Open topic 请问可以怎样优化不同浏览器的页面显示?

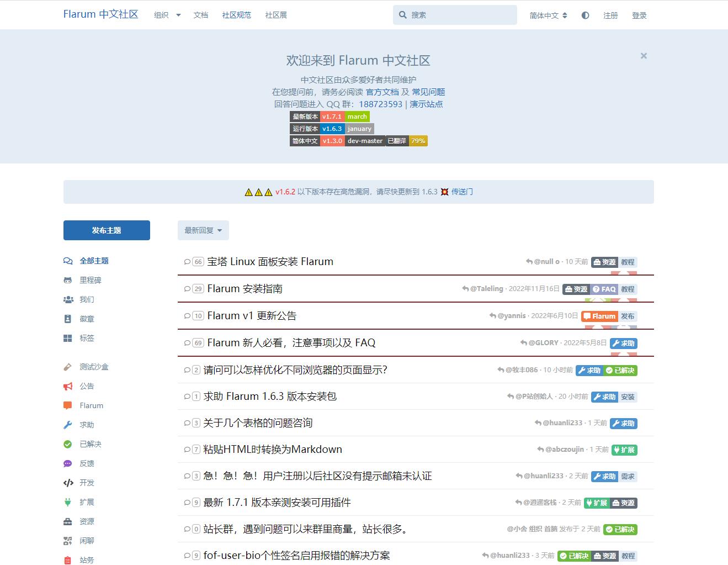pyautogui.click(x=295, y=369)
